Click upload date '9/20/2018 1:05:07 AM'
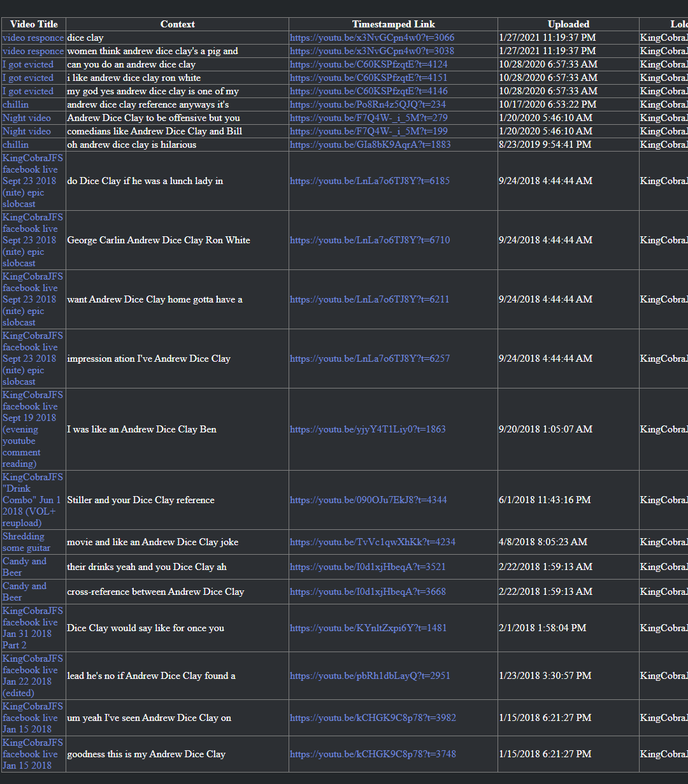The image size is (688, 784). tap(546, 429)
